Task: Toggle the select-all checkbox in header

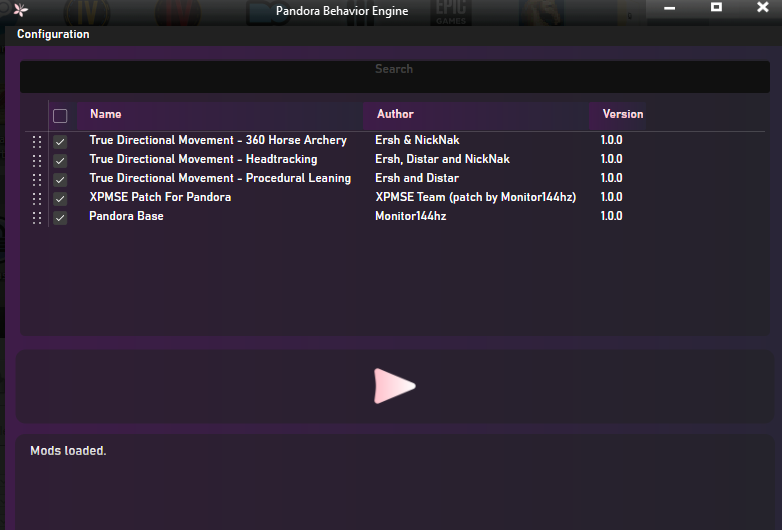Action: tap(60, 116)
